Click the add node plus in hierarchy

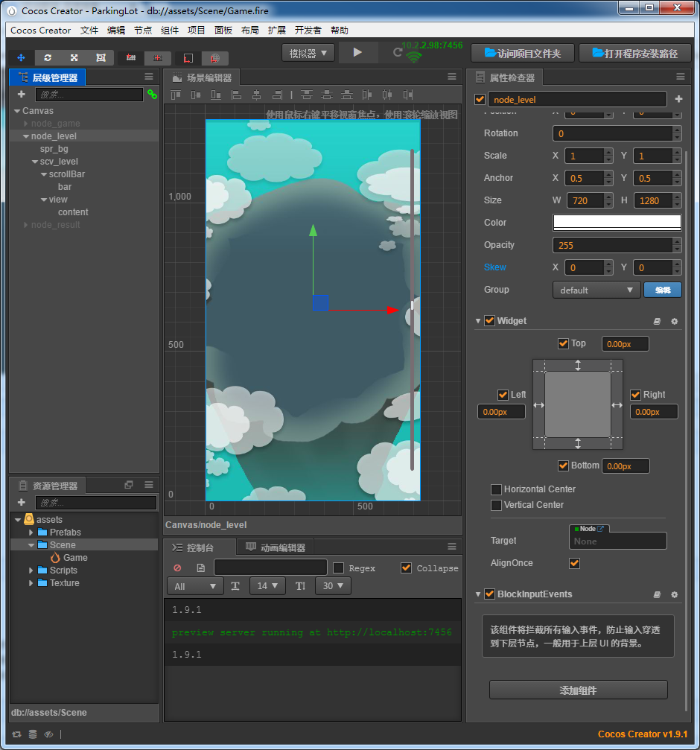21,95
